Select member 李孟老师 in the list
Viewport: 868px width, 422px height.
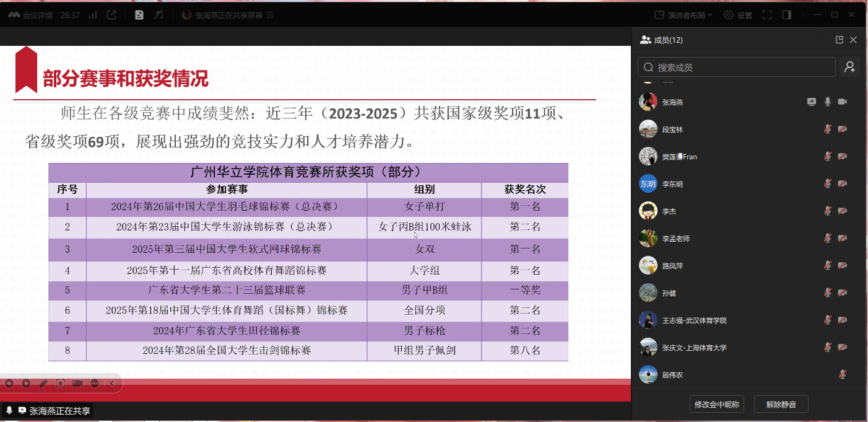tap(749, 238)
